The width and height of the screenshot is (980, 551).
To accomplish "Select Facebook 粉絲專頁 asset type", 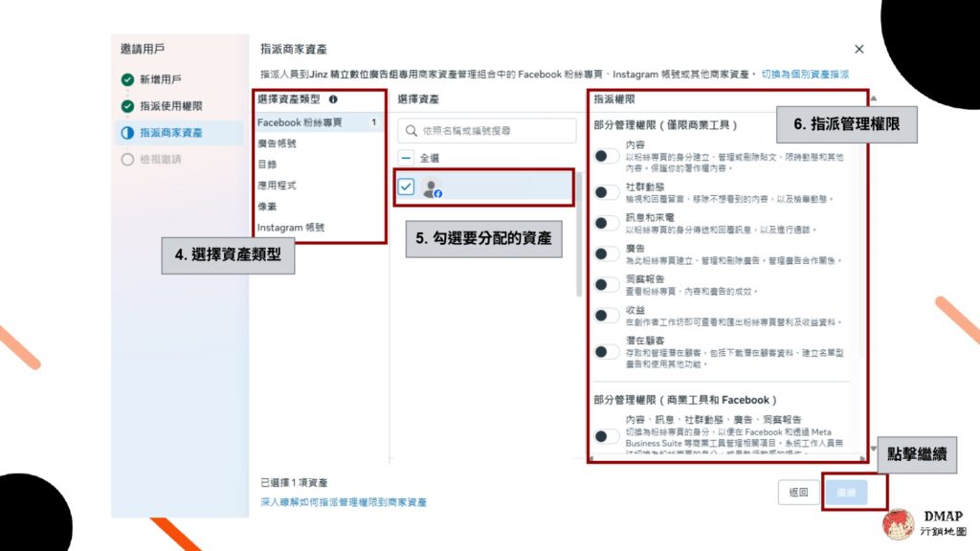I will tap(319, 122).
